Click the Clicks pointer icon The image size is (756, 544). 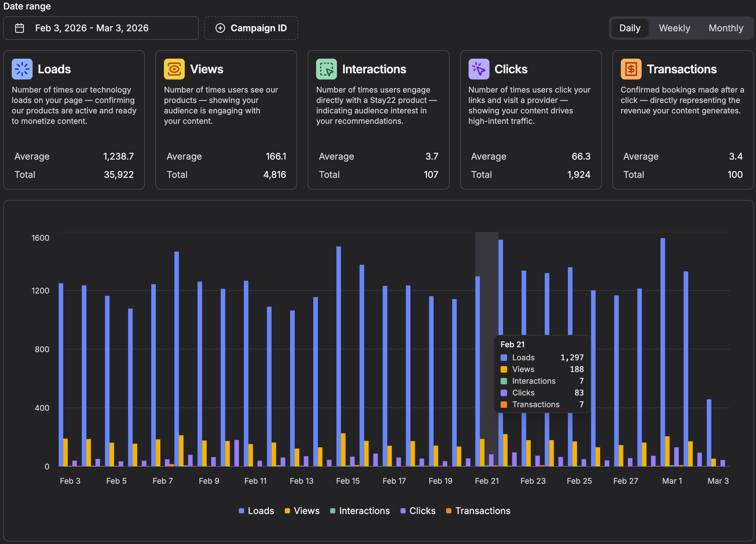point(478,69)
